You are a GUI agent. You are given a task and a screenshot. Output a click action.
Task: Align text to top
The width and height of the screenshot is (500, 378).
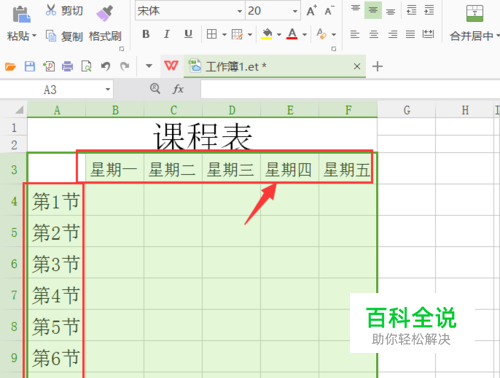click(355, 8)
